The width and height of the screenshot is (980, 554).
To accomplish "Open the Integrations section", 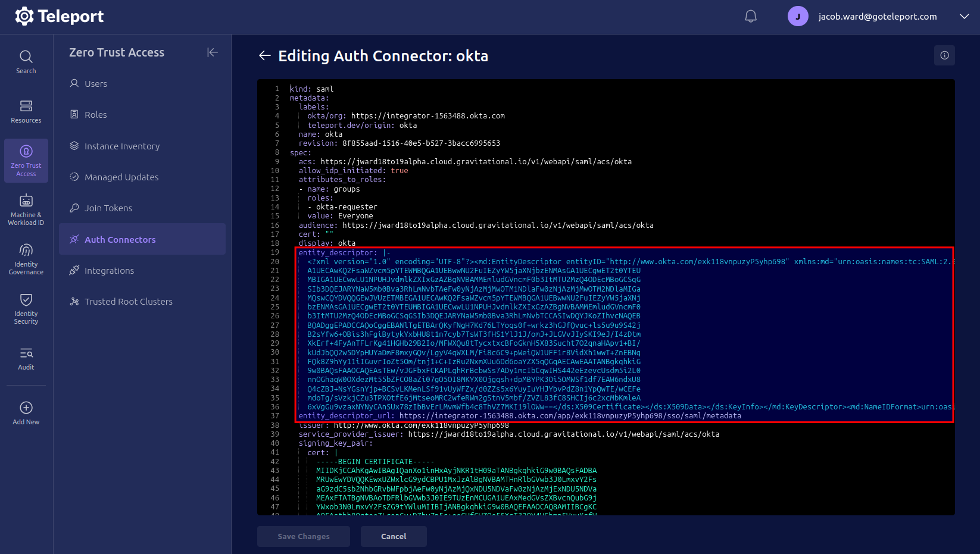I will coord(109,270).
